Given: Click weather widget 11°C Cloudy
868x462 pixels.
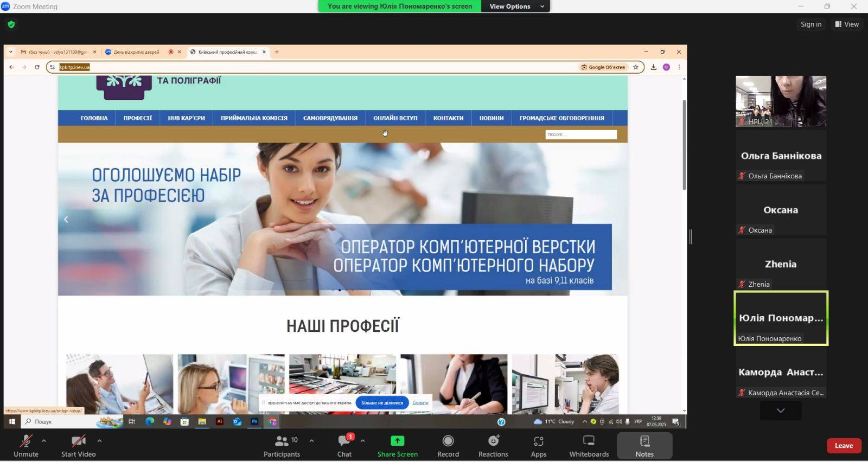Looking at the screenshot, I should pos(554,421).
